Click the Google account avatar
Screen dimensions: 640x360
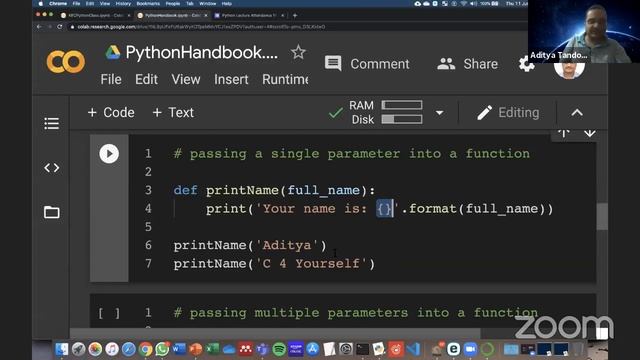click(569, 69)
